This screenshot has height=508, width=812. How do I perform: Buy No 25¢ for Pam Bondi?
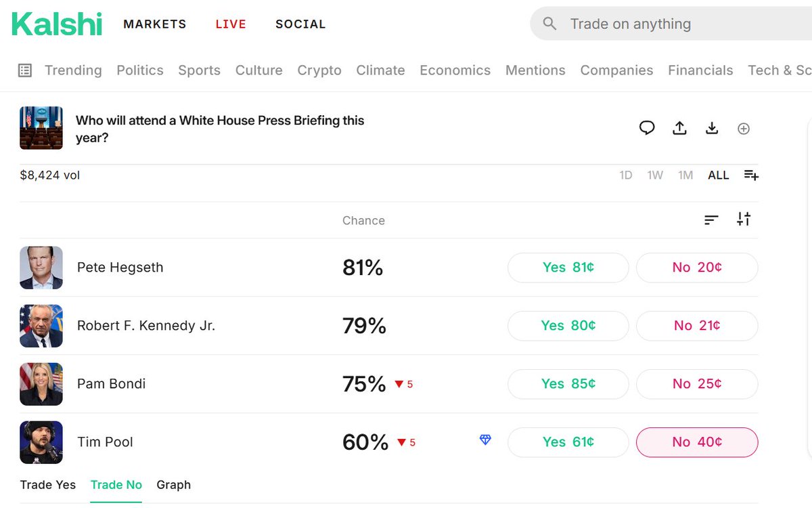697,384
